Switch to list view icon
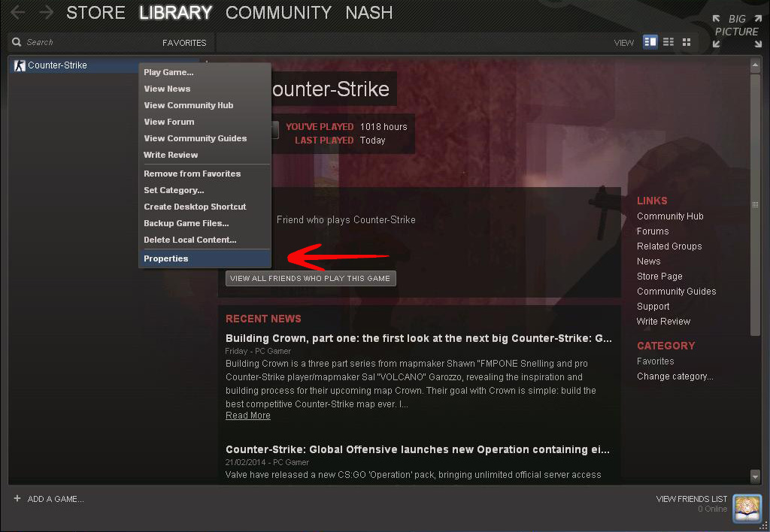The width and height of the screenshot is (770, 532). 668,42
